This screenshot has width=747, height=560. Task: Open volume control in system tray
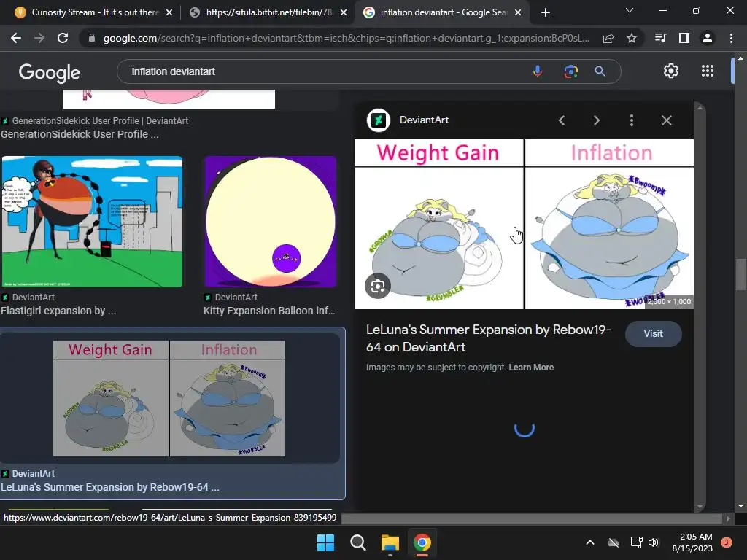point(654,542)
